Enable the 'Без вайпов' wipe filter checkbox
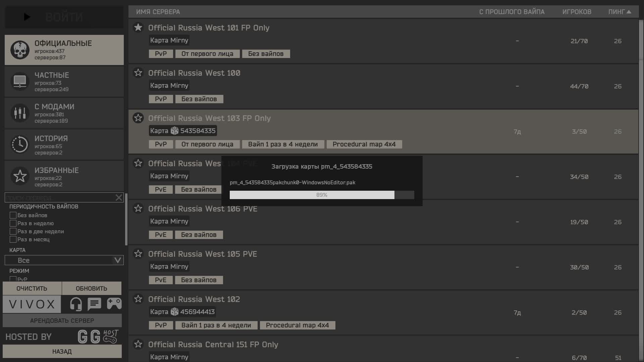The image size is (644, 362). click(x=13, y=215)
